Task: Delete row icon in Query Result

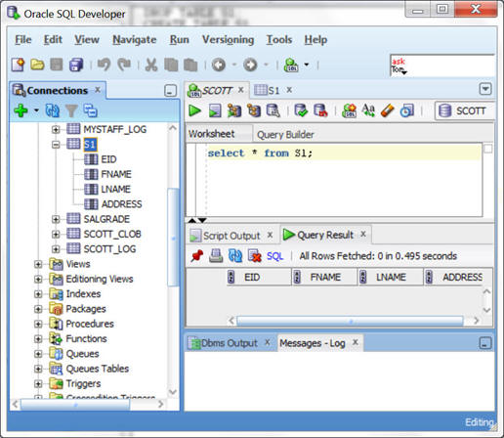Action: (x=255, y=256)
